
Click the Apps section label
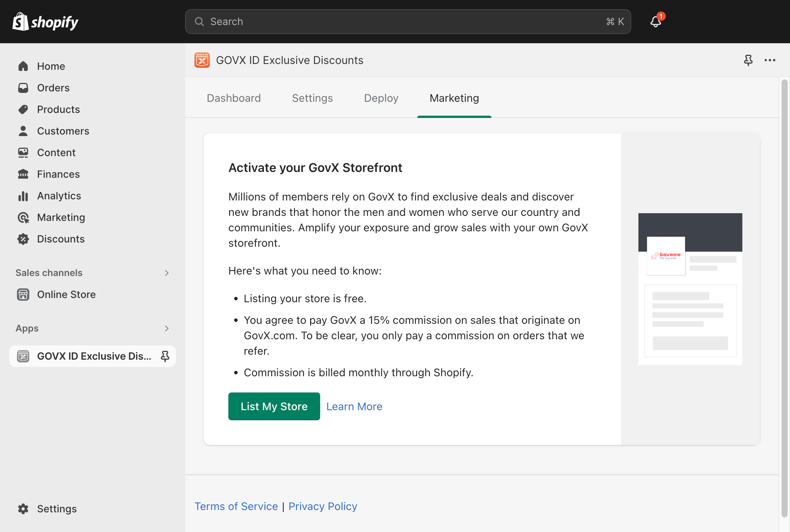(x=27, y=328)
